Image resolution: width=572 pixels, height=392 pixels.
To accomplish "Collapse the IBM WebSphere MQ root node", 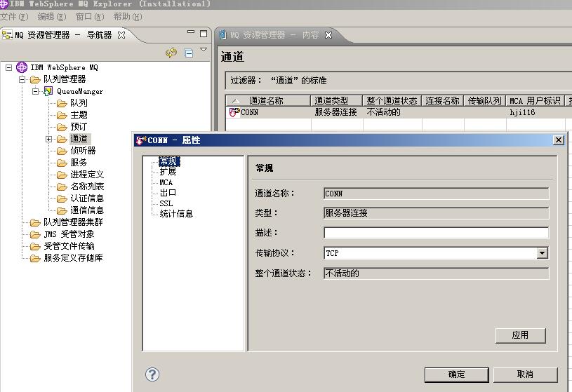I will (8, 67).
